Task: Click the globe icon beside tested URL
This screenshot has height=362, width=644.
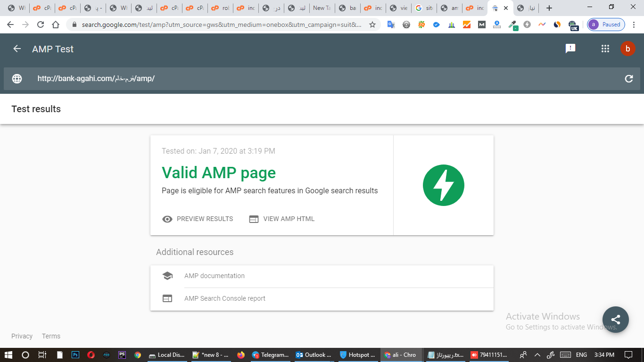Action: [17, 79]
